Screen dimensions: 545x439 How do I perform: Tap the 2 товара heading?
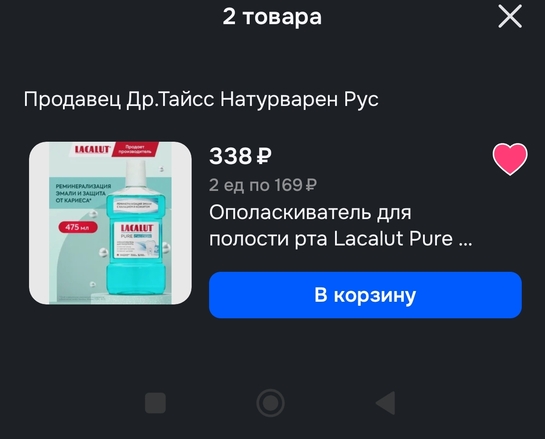(272, 17)
